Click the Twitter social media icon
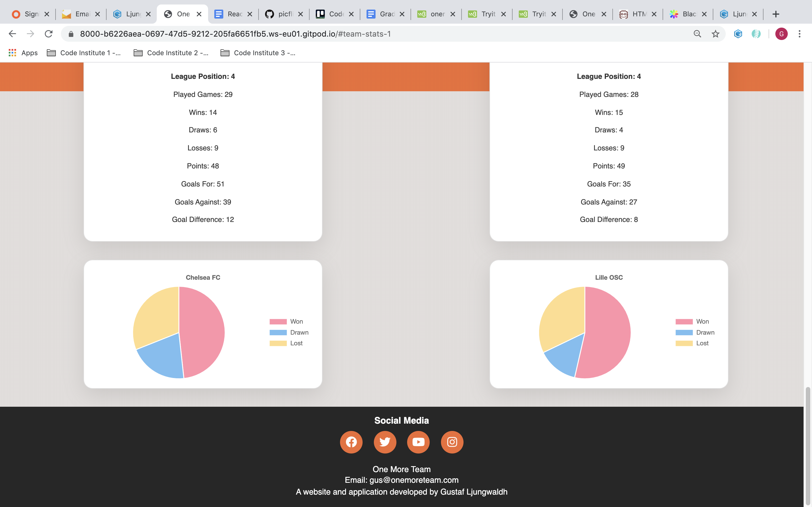The height and width of the screenshot is (507, 812). 385,442
